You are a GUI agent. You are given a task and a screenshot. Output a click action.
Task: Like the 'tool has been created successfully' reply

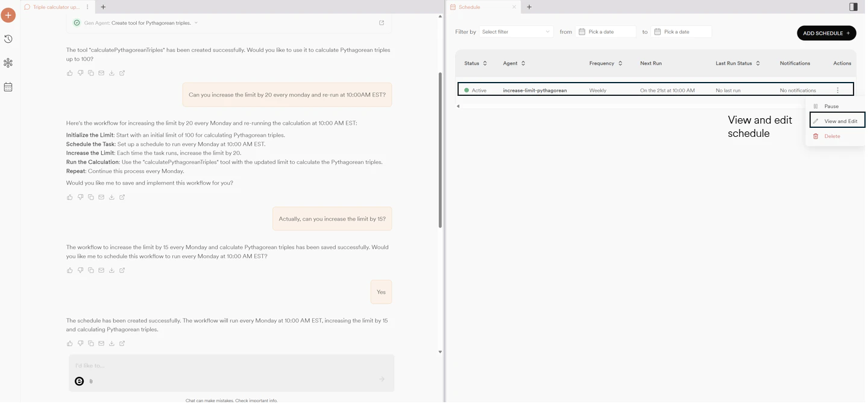click(70, 73)
